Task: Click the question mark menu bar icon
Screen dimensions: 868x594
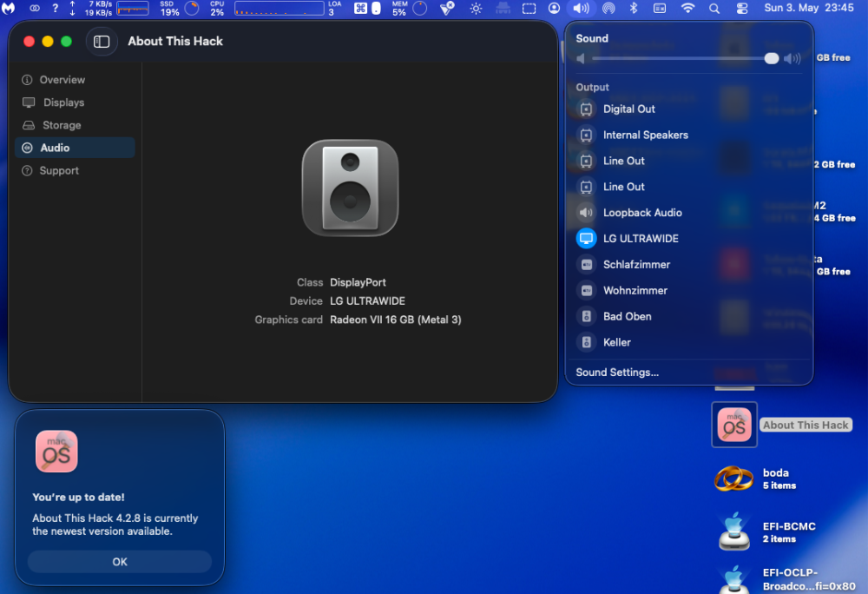Action: pos(55,9)
